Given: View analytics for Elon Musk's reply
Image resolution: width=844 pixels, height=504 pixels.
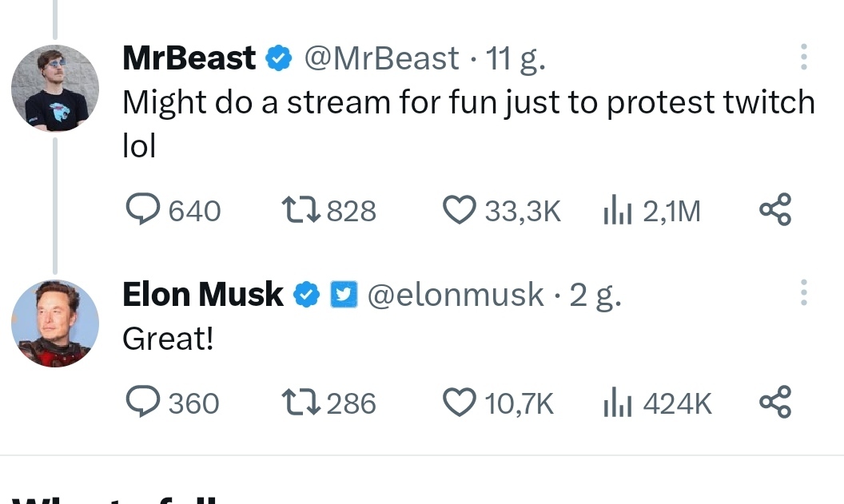Looking at the screenshot, I should [616, 403].
